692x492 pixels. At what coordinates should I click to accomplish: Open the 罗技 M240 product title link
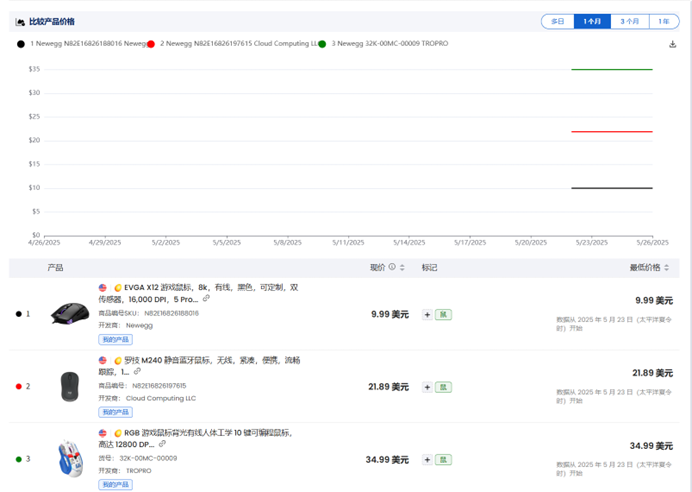tap(199, 366)
